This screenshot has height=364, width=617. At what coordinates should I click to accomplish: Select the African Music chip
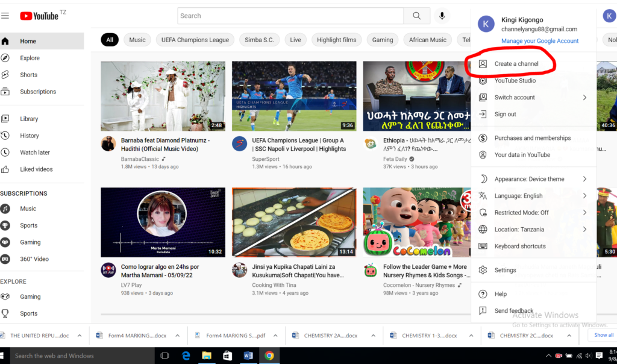(x=428, y=40)
